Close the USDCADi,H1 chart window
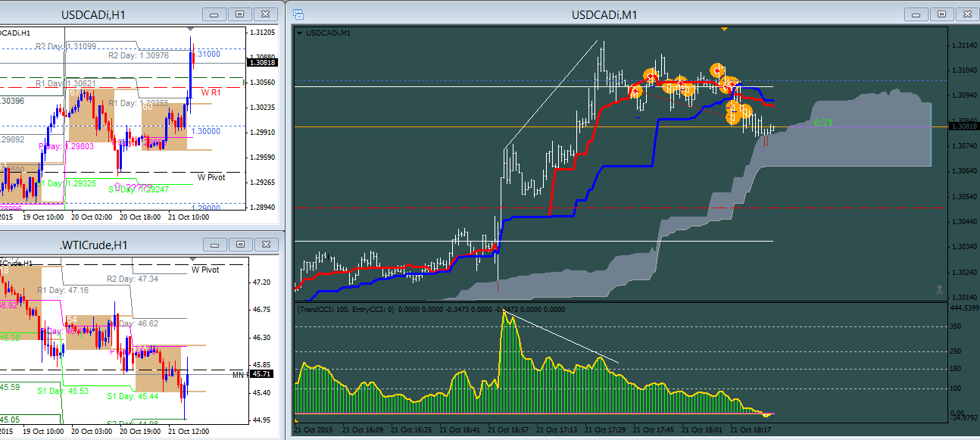The height and width of the screenshot is (440, 980). pos(265,14)
